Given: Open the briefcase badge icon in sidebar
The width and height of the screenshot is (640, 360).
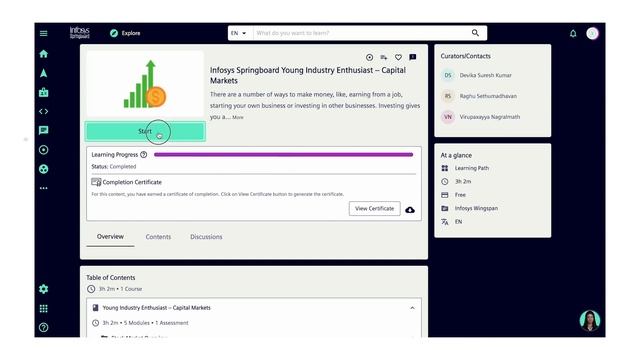Looking at the screenshot, I should point(44,92).
